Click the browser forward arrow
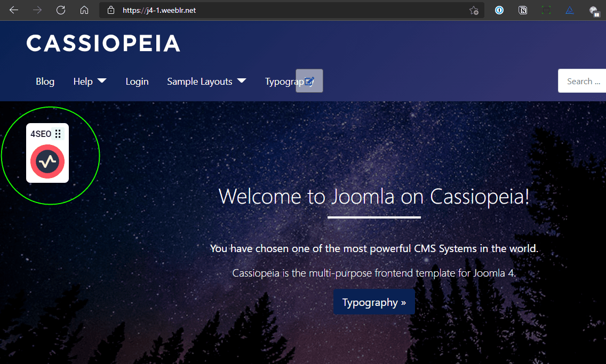The image size is (606, 364). click(x=37, y=10)
